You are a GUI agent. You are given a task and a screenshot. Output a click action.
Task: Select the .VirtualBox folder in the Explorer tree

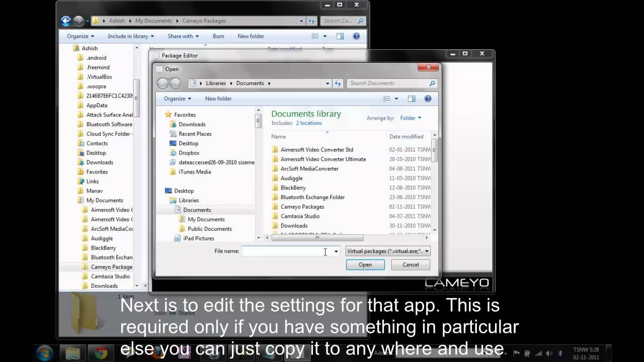point(99,77)
